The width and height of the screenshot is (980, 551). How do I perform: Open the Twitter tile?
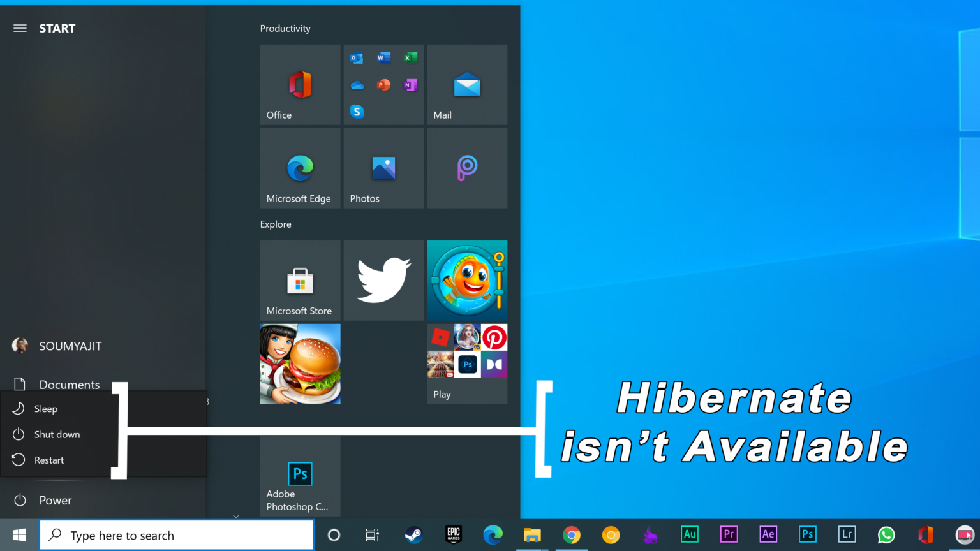point(383,281)
